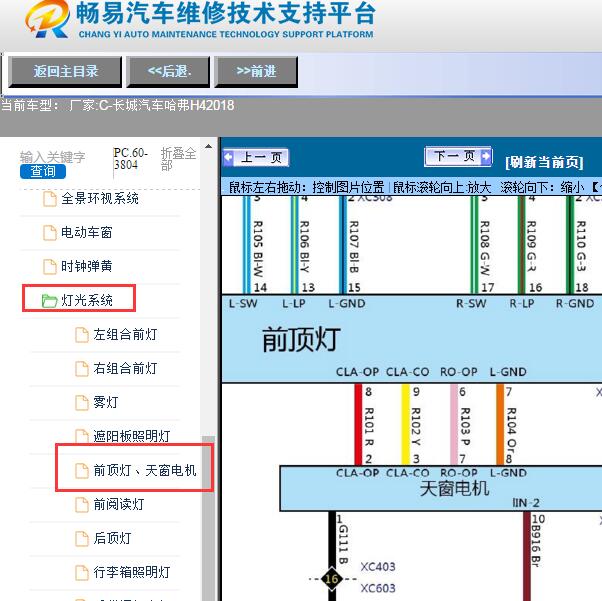Image resolution: width=602 pixels, height=601 pixels.
Task: Click the sidebar vertical scrollbar thumb
Action: [x=208, y=518]
